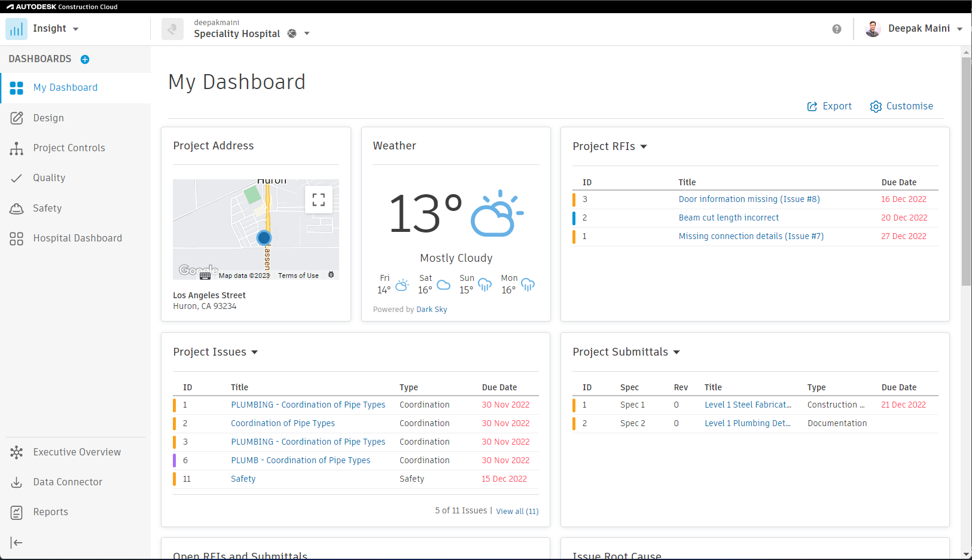Click the Spec column header in Project Submittals
This screenshot has width=972, height=560.
(629, 387)
